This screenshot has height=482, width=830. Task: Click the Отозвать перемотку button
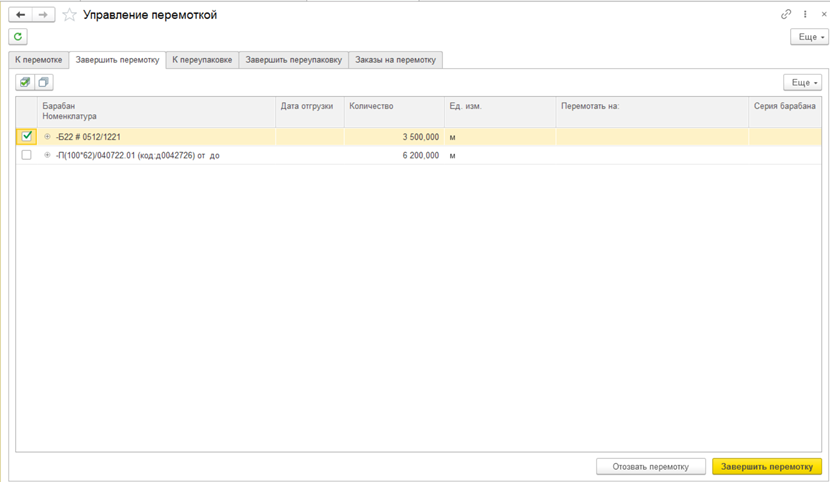(651, 467)
